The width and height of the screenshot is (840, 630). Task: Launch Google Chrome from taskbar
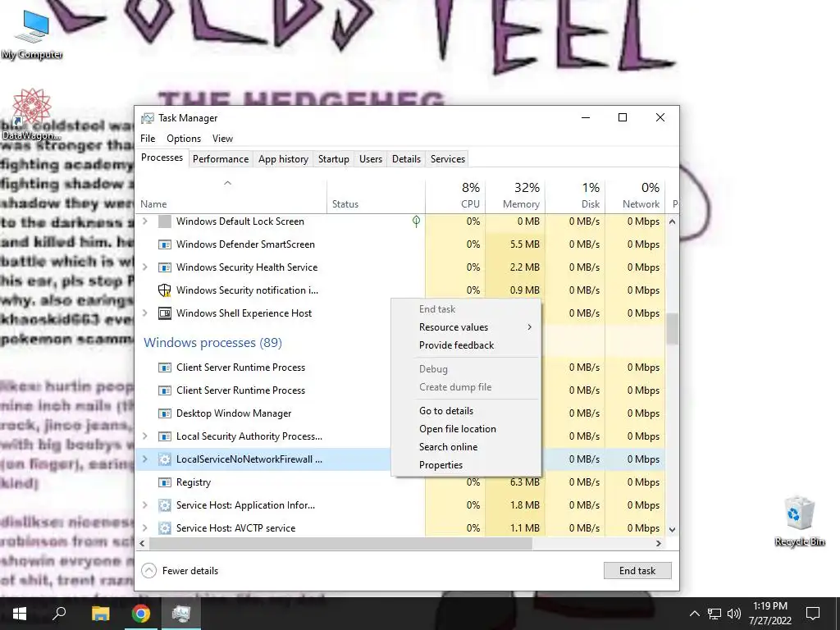tap(141, 614)
